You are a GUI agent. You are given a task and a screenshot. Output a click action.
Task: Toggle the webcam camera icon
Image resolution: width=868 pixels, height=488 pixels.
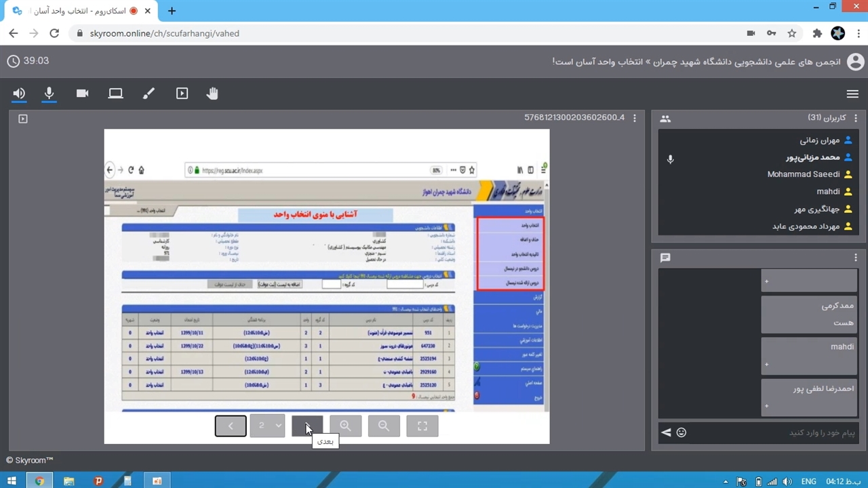[x=82, y=94]
